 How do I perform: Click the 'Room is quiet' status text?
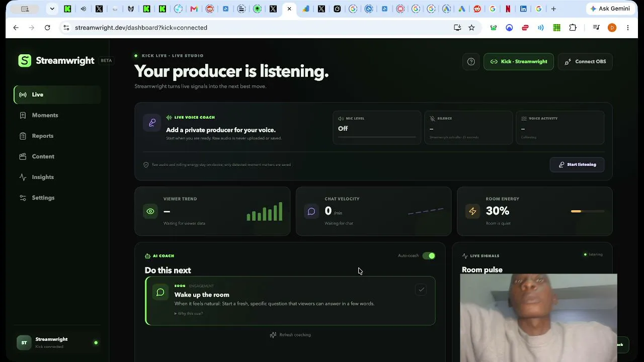pyautogui.click(x=498, y=223)
